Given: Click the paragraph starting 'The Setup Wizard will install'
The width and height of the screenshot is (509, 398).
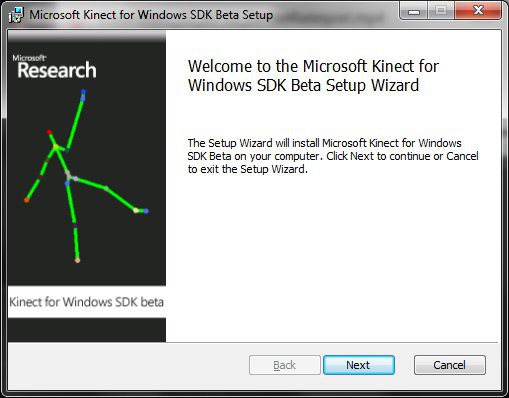Looking at the screenshot, I should pyautogui.click(x=333, y=156).
